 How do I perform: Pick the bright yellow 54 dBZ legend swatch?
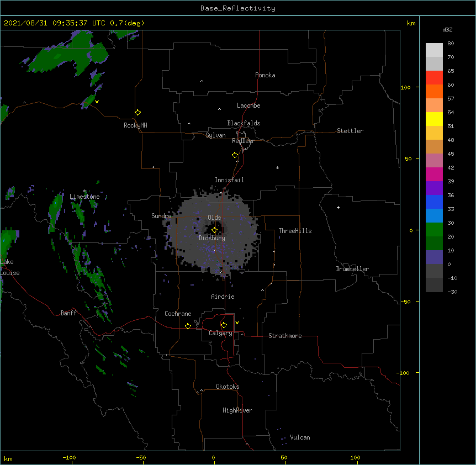pyautogui.click(x=434, y=119)
